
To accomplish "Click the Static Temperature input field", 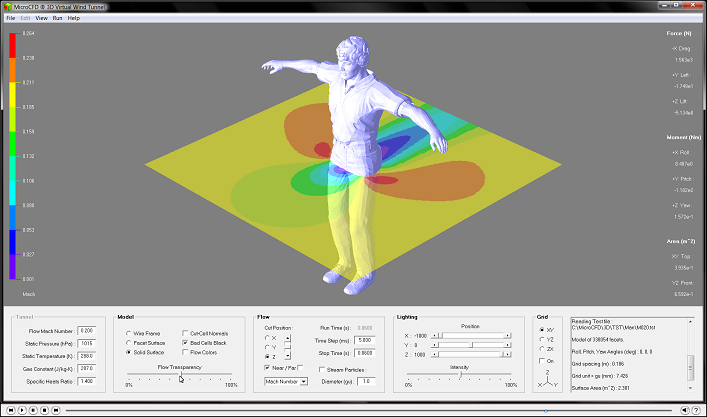I will point(86,356).
